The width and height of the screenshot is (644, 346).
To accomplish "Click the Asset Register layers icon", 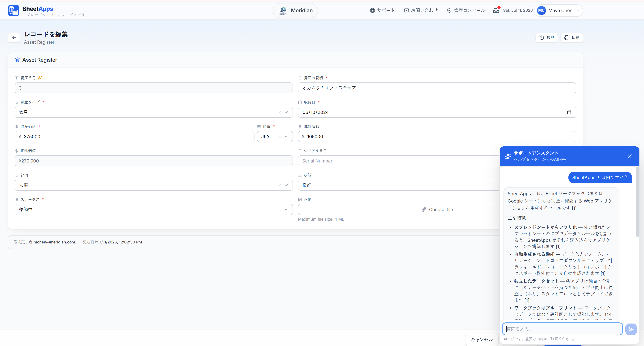I will coord(17,60).
